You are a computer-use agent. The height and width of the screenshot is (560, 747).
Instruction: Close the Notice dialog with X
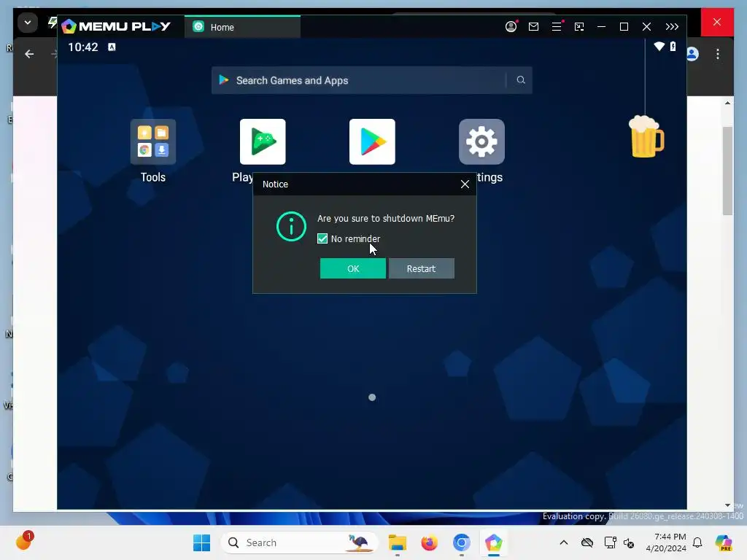click(465, 184)
